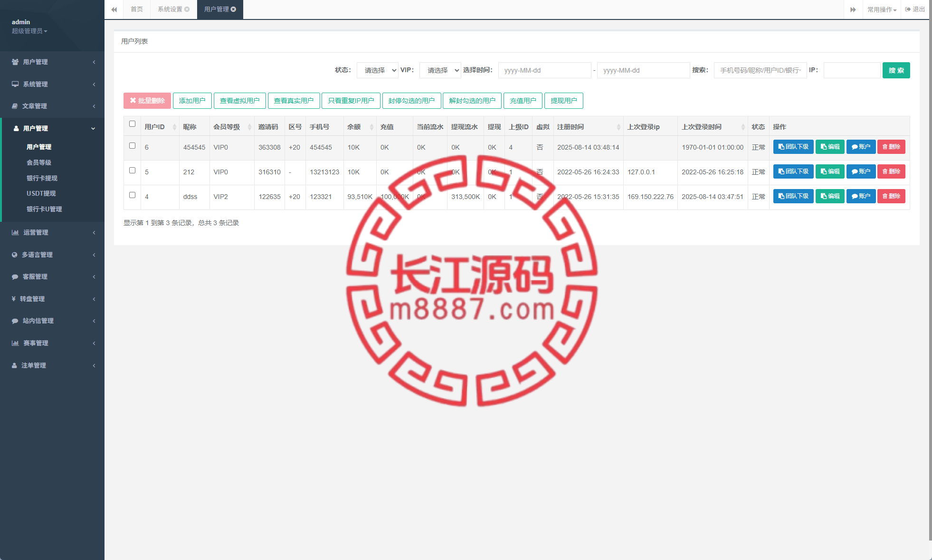Close the 用户管理 tab via its x icon
The width and height of the screenshot is (932, 560).
[x=234, y=9]
